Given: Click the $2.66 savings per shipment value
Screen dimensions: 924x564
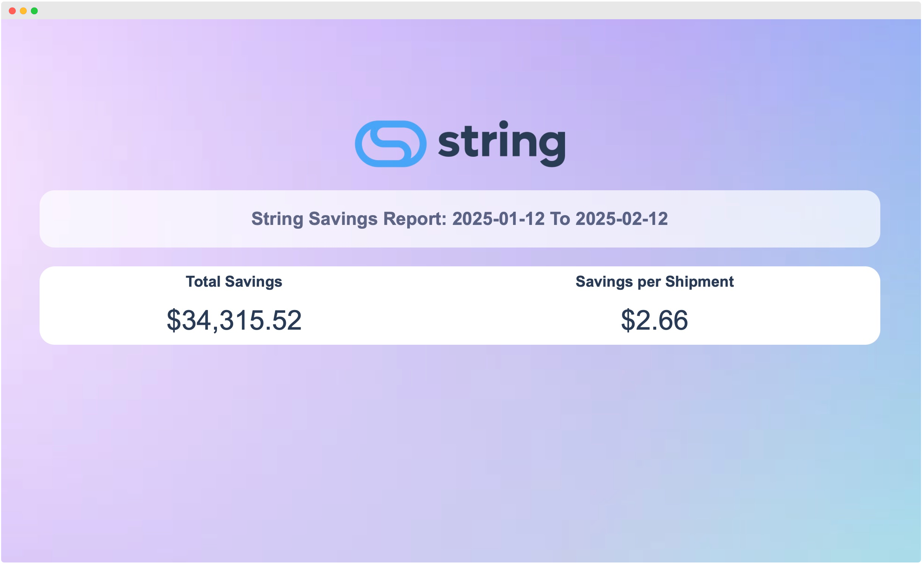Looking at the screenshot, I should pyautogui.click(x=655, y=321).
